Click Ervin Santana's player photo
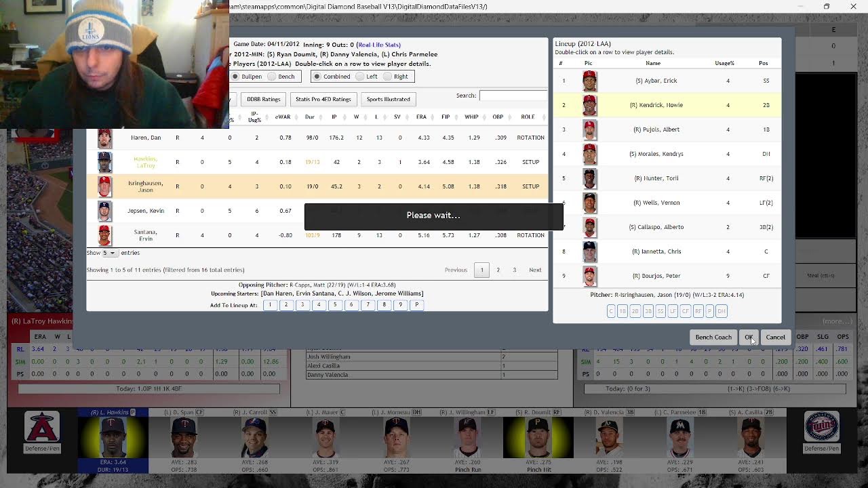 [104, 235]
